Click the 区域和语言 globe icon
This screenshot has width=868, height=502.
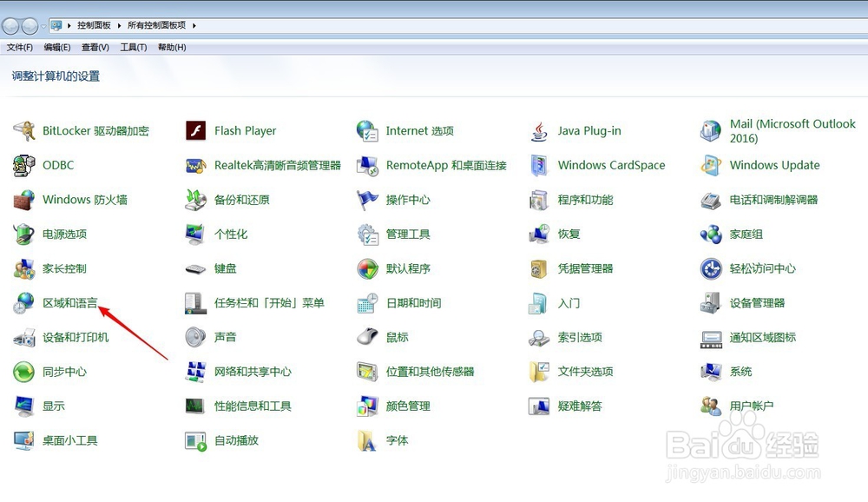coord(24,302)
